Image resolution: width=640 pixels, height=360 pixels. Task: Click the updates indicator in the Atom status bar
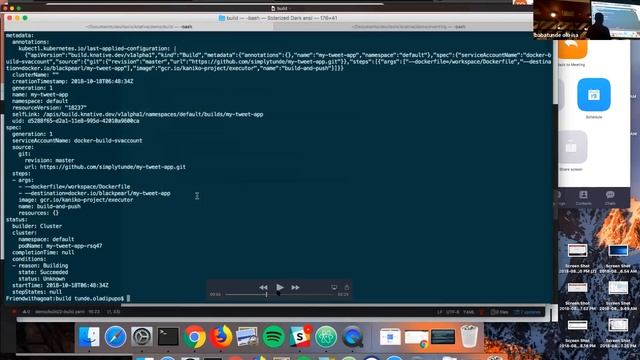coord(527,312)
